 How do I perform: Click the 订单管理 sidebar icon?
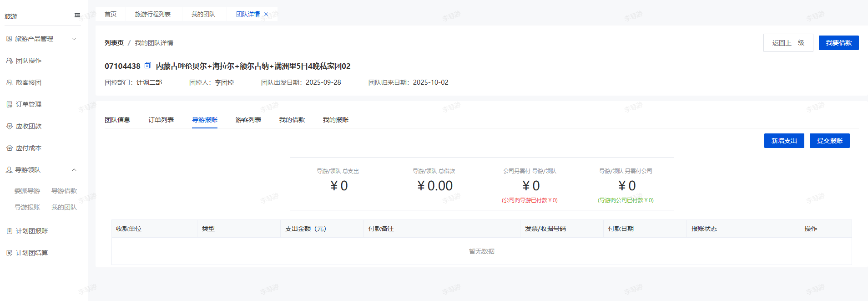click(x=10, y=104)
